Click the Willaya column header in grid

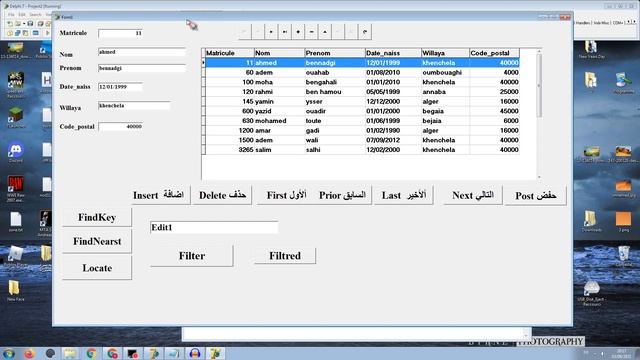click(445, 53)
